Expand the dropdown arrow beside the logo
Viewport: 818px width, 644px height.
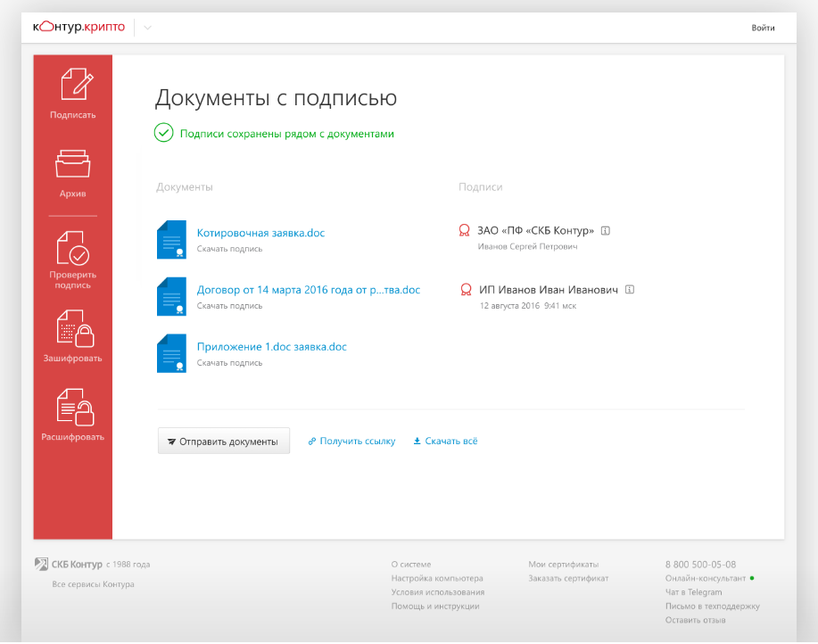148,28
